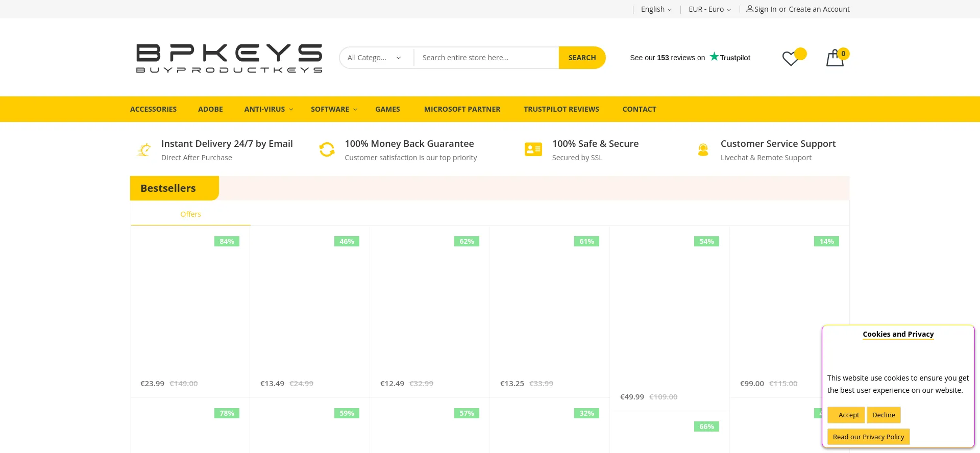The height and width of the screenshot is (453, 980).
Task: Open the TRUSTPILOT REVIEWS menu item
Action: pyautogui.click(x=561, y=109)
